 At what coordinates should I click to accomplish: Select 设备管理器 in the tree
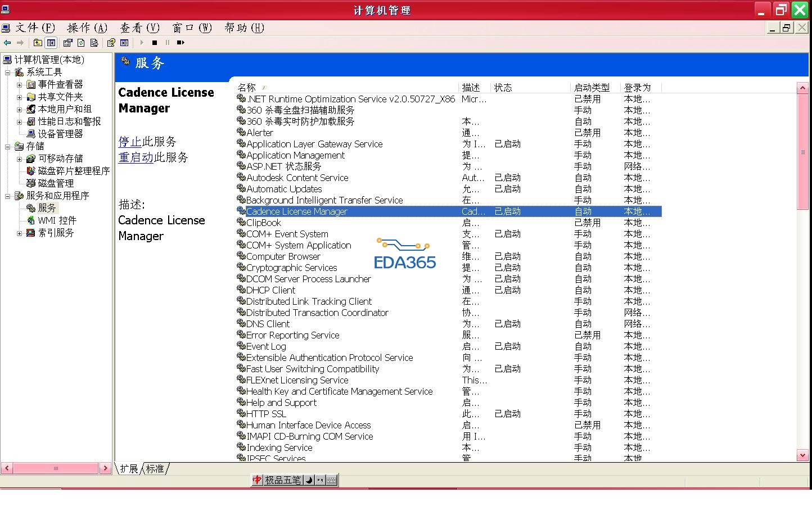pyautogui.click(x=61, y=134)
